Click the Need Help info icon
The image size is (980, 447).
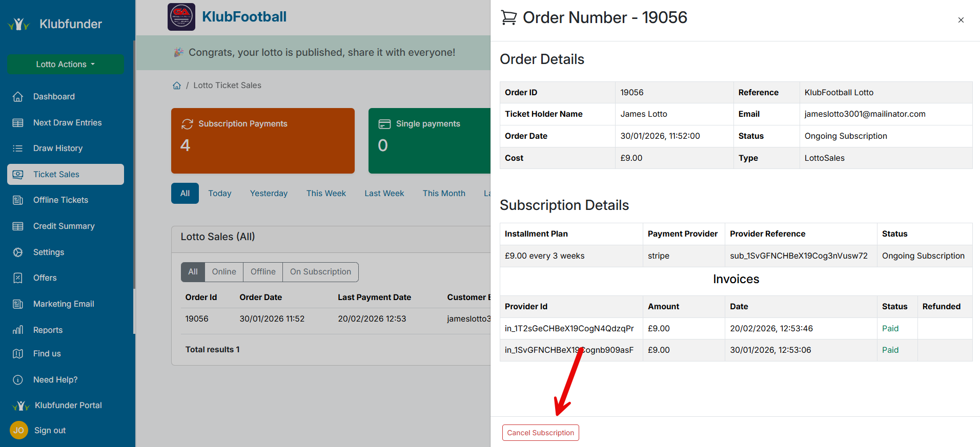click(x=18, y=380)
